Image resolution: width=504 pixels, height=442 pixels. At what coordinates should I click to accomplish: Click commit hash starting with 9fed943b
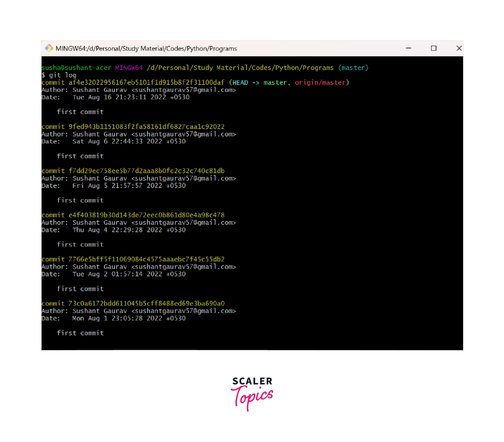(x=146, y=127)
